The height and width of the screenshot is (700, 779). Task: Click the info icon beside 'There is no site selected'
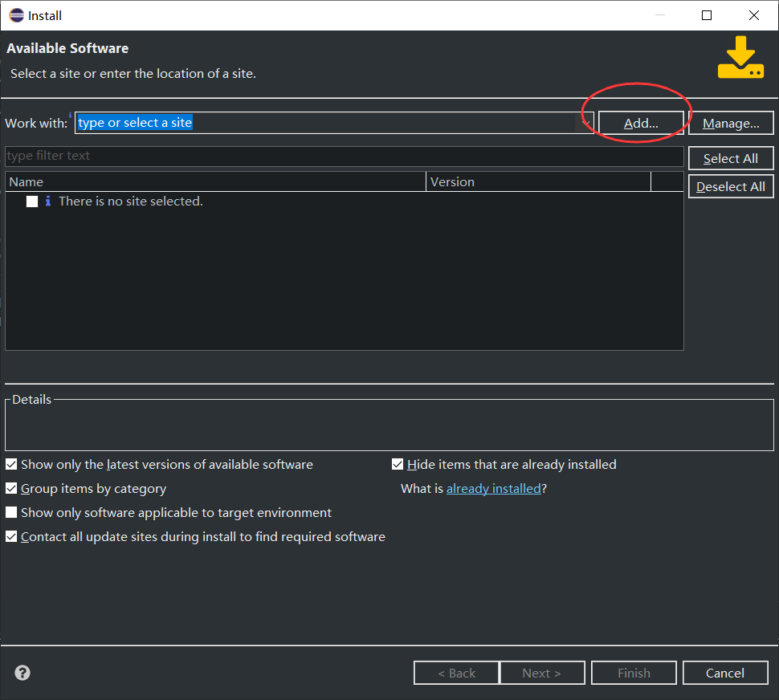(x=50, y=201)
